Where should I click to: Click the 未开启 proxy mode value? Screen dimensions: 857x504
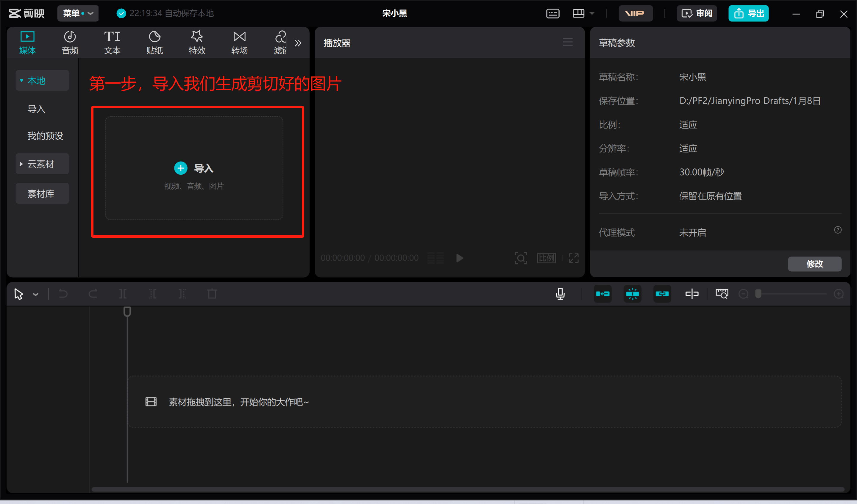[x=692, y=233]
